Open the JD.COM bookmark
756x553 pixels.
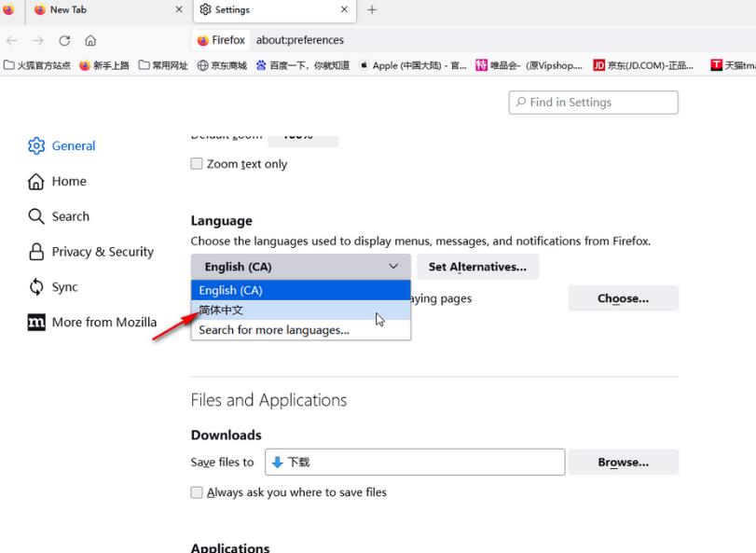pyautogui.click(x=643, y=65)
